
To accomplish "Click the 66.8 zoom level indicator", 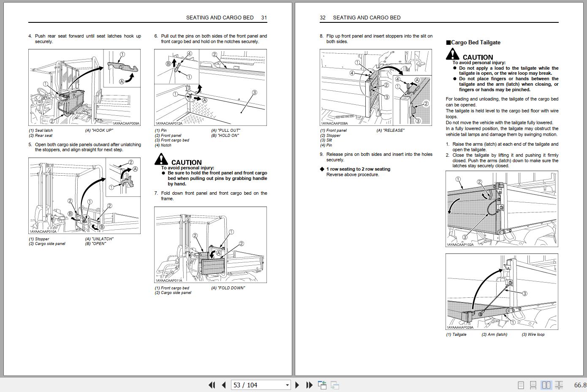I will [x=580, y=385].
